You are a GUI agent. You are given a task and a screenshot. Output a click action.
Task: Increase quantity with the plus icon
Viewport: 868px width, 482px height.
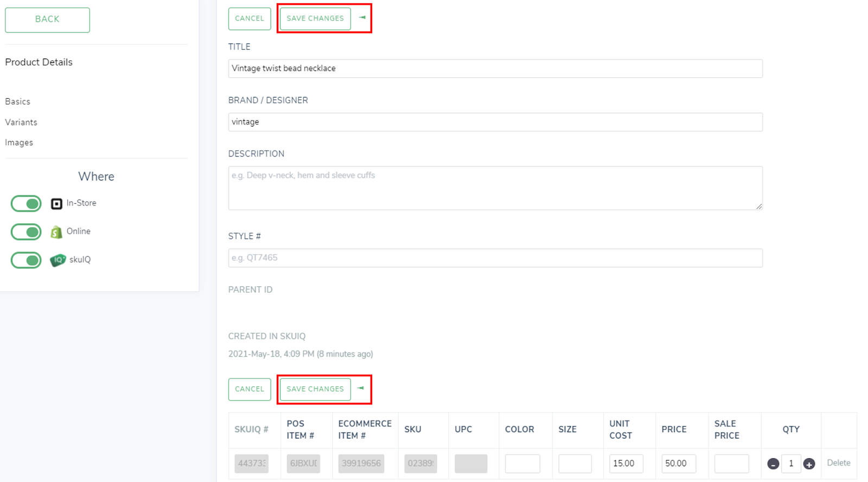pos(809,464)
